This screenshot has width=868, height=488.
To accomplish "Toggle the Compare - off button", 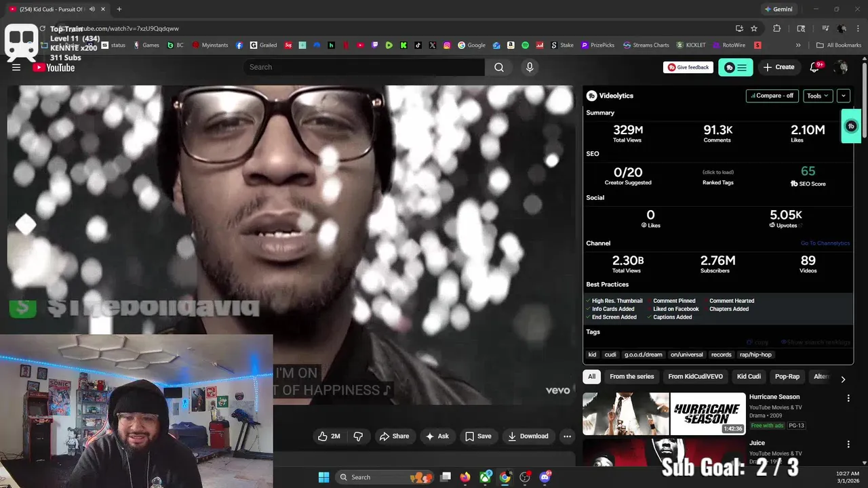I will point(772,96).
